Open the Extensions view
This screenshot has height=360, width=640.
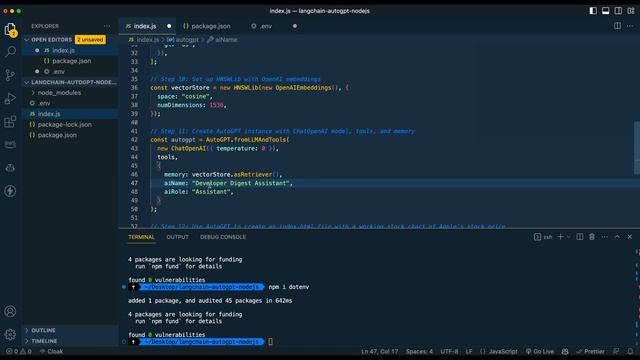(x=10, y=122)
